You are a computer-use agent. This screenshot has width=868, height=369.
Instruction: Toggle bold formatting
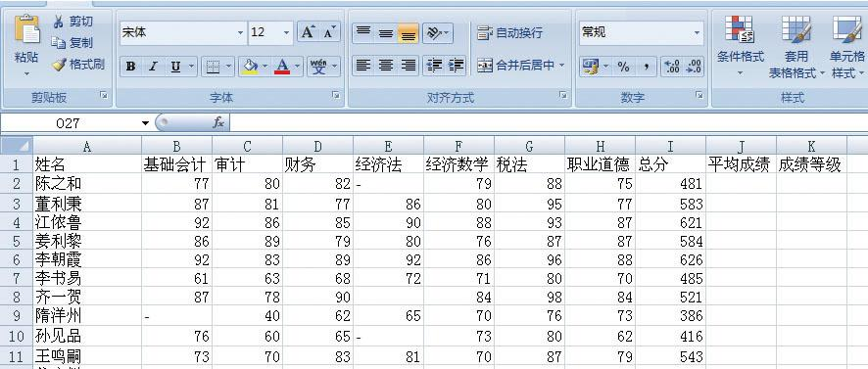pos(130,67)
